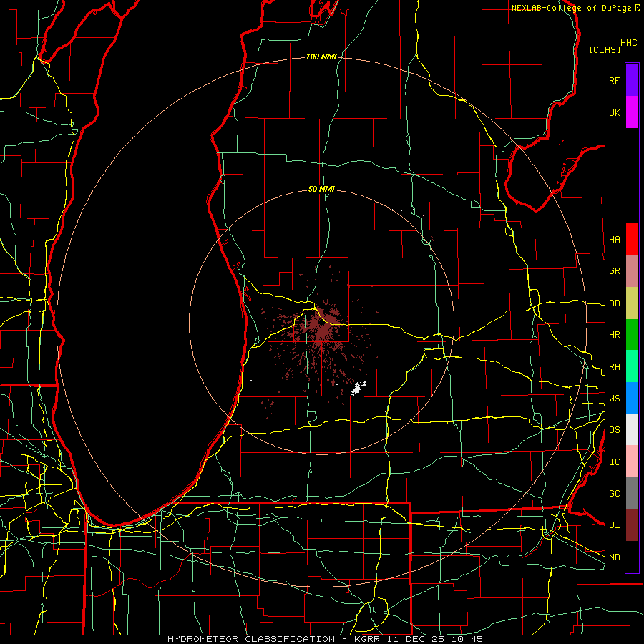Click the WS blue legend swatch
The width and height of the screenshot is (644, 644).
pyautogui.click(x=632, y=398)
